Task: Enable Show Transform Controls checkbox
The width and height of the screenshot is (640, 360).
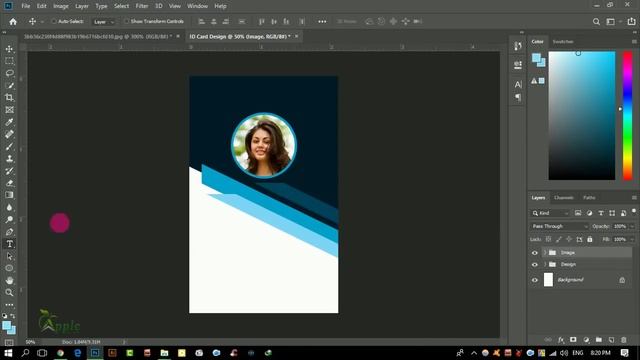Action: 127,21
